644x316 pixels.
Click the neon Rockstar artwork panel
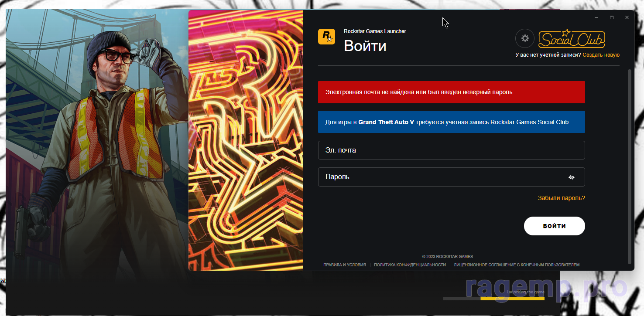[246, 140]
